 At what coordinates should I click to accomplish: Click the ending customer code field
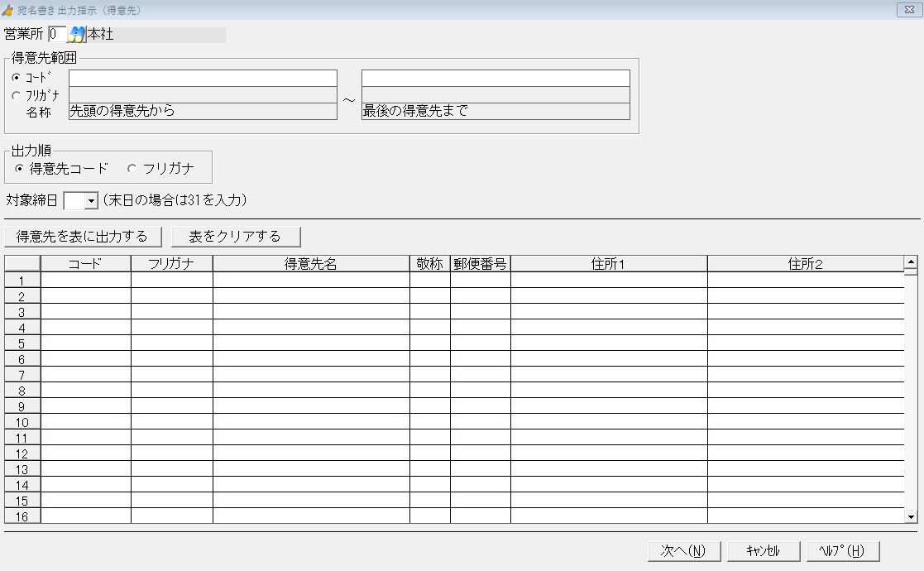496,78
